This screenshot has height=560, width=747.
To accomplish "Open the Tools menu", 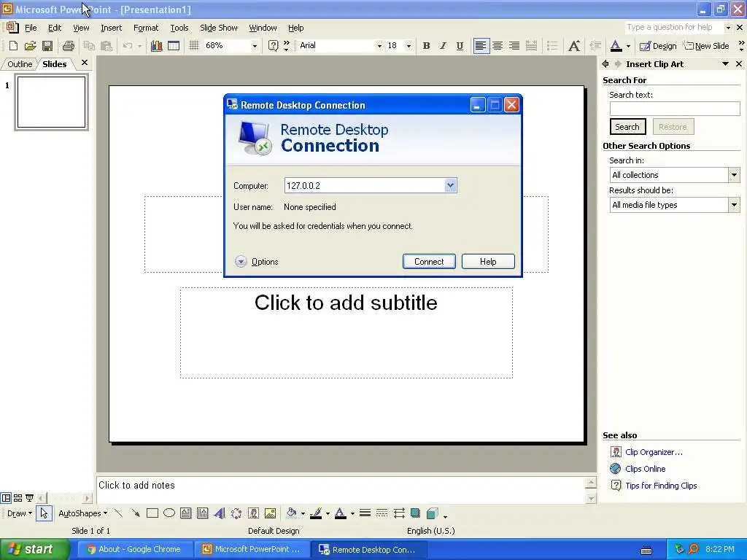I will pyautogui.click(x=179, y=28).
